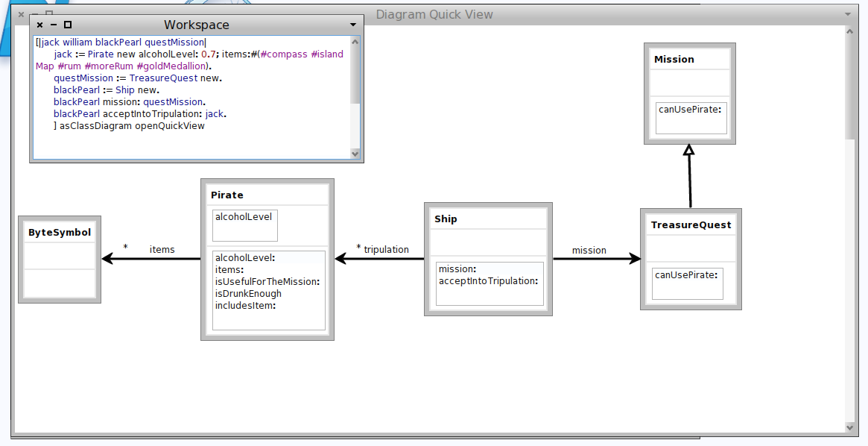Click 'TreasureQuest new' in the workspace code

click(174, 78)
